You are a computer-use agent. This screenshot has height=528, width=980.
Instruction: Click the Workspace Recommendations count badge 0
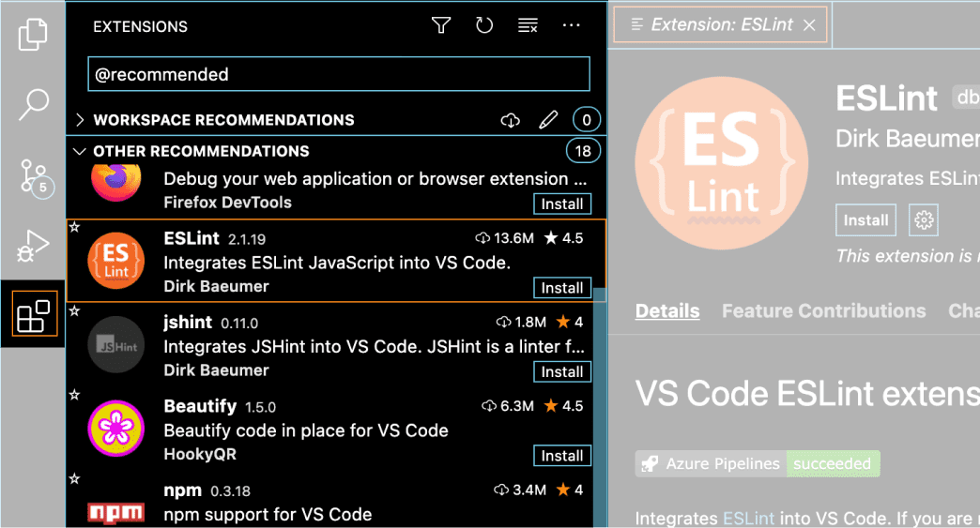pyautogui.click(x=587, y=120)
